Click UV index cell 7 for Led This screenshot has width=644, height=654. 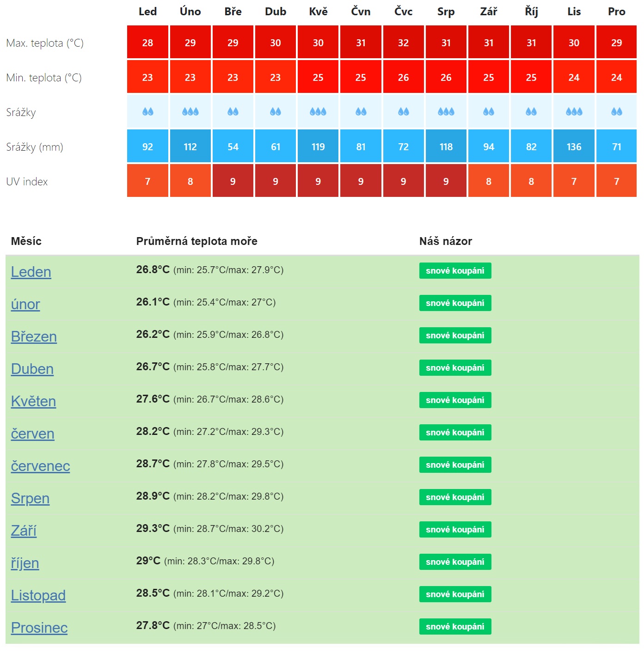(x=147, y=181)
